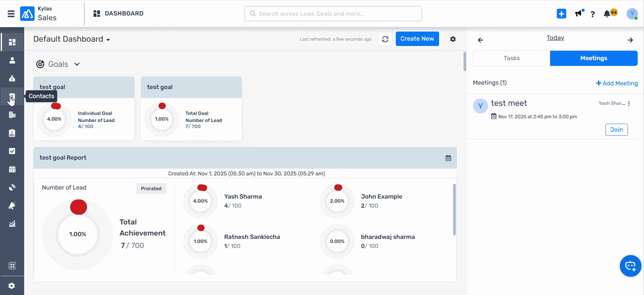Screen dimensions: 644x295
Task: Toggle the hamburger menu to expand sidebar
Action: (x=11, y=14)
